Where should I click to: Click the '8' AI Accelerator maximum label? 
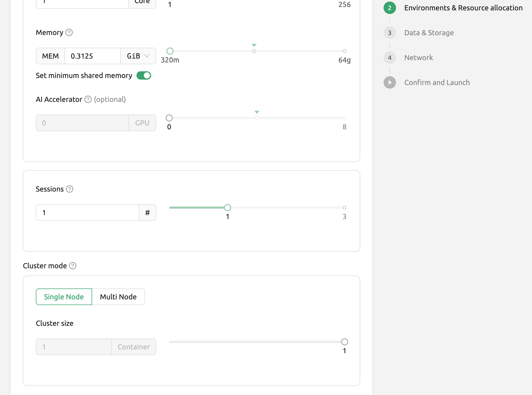pyautogui.click(x=344, y=127)
